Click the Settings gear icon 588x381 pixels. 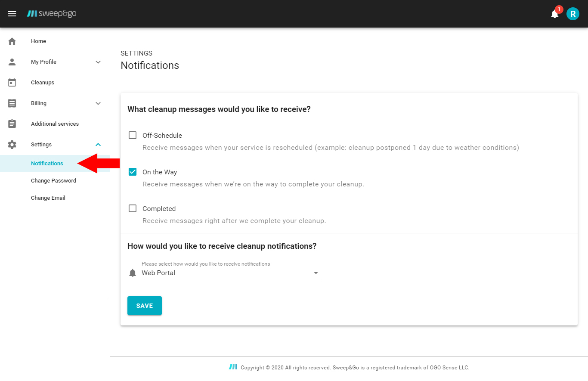point(12,145)
